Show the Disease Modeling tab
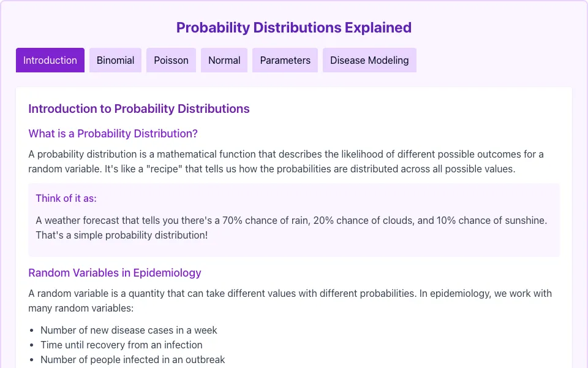588x368 pixels. click(369, 60)
